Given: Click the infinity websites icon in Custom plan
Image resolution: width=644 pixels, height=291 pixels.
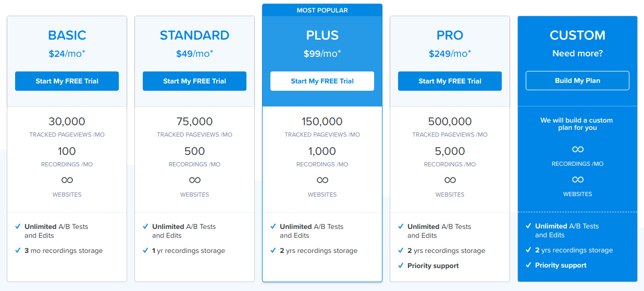Looking at the screenshot, I should pyautogui.click(x=578, y=179).
